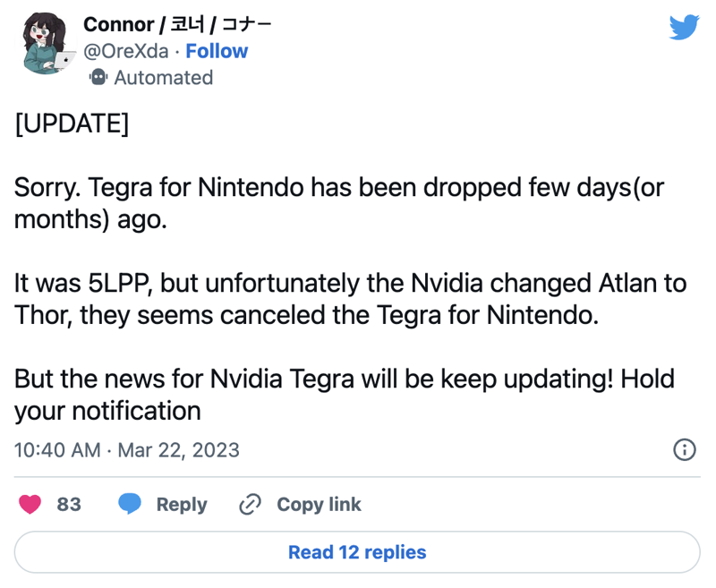
Task: Open the Read 12 replies button
Action: (x=357, y=552)
